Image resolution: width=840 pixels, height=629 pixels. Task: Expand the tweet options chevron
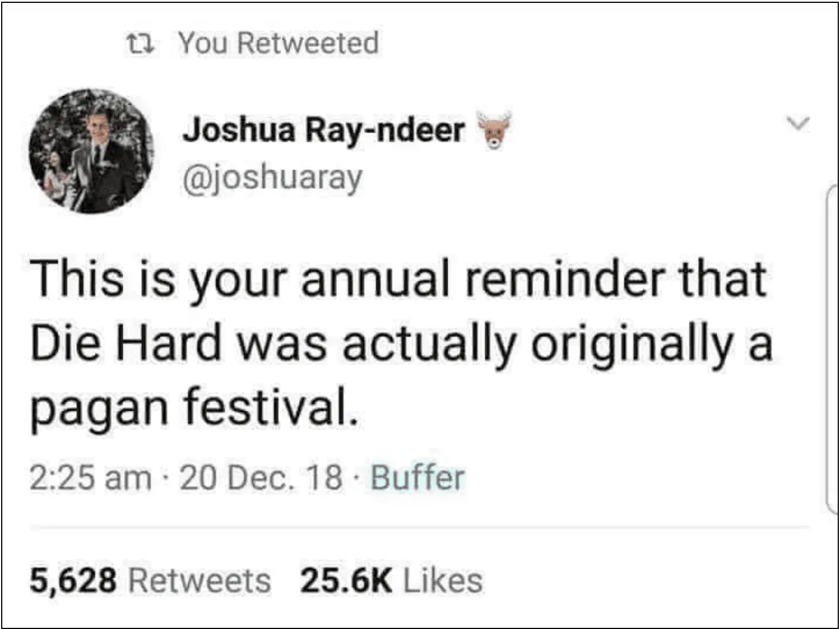tap(799, 123)
